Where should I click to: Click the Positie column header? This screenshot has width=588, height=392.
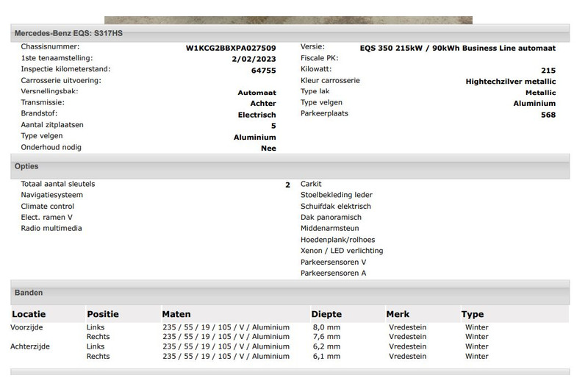click(x=102, y=314)
